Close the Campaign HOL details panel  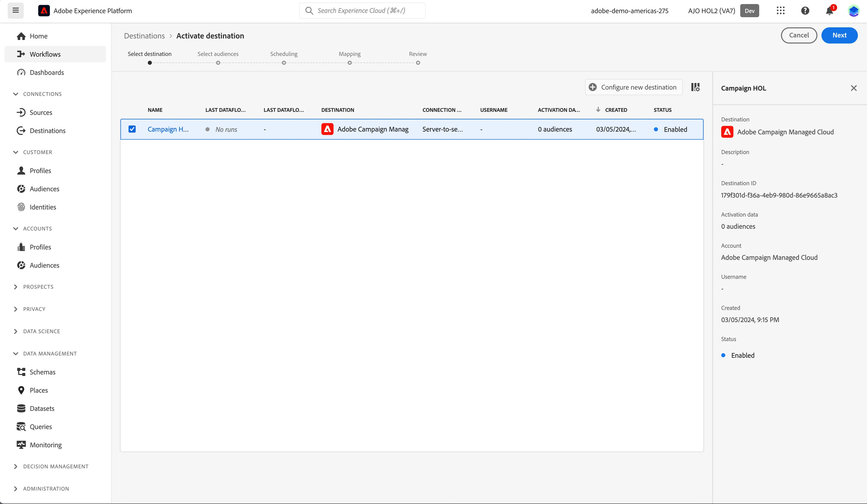854,88
